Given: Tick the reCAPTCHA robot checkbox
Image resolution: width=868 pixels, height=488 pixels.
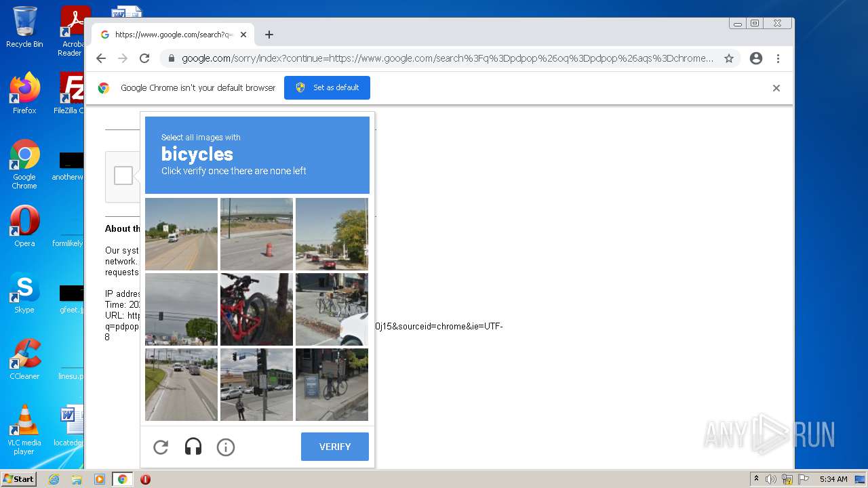Looking at the screenshot, I should click(123, 176).
